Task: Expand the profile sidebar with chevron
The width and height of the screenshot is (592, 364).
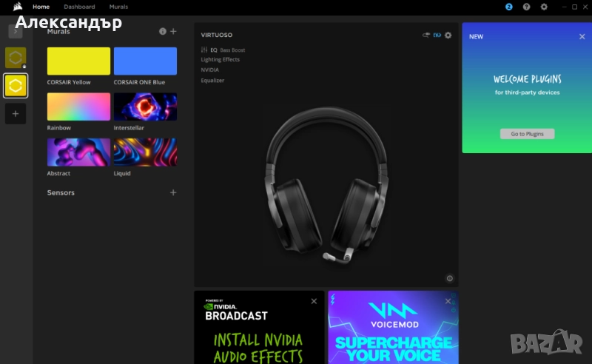Action: click(x=16, y=31)
